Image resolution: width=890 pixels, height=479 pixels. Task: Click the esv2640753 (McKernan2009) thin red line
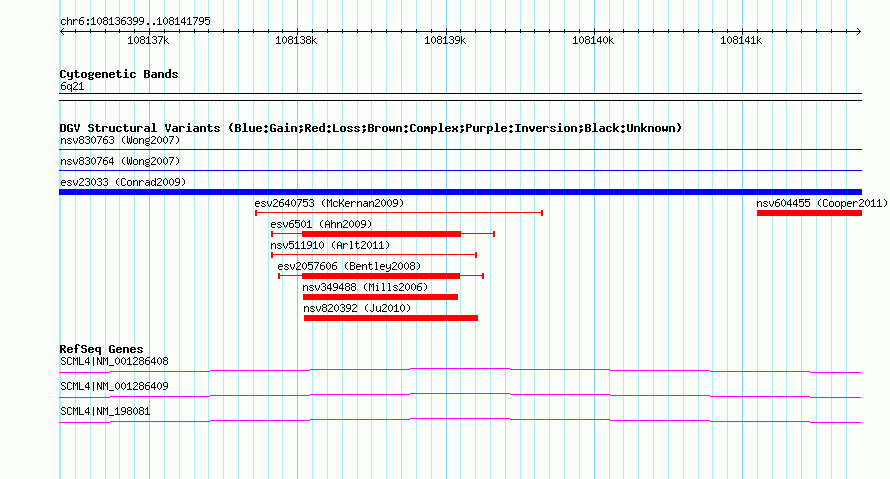tap(399, 213)
